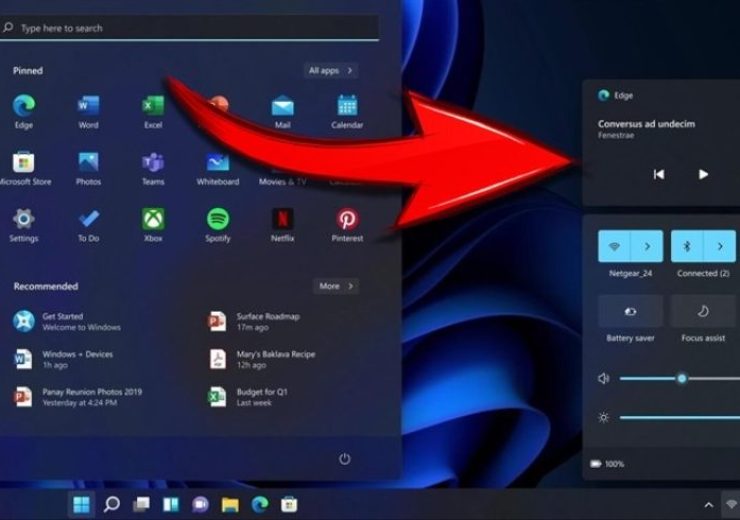Launch Word from pinned apps
The width and height of the screenshot is (740, 520).
pos(88,111)
